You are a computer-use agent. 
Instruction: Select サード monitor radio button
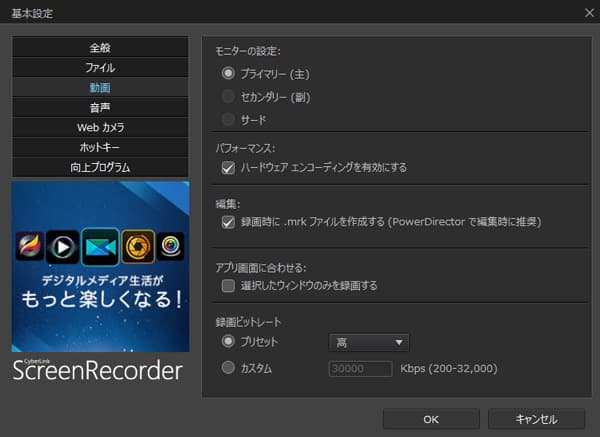pyautogui.click(x=228, y=119)
